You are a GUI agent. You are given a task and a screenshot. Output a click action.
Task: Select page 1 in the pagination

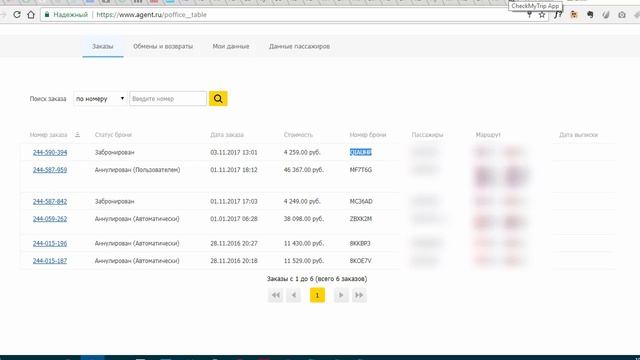(x=317, y=295)
